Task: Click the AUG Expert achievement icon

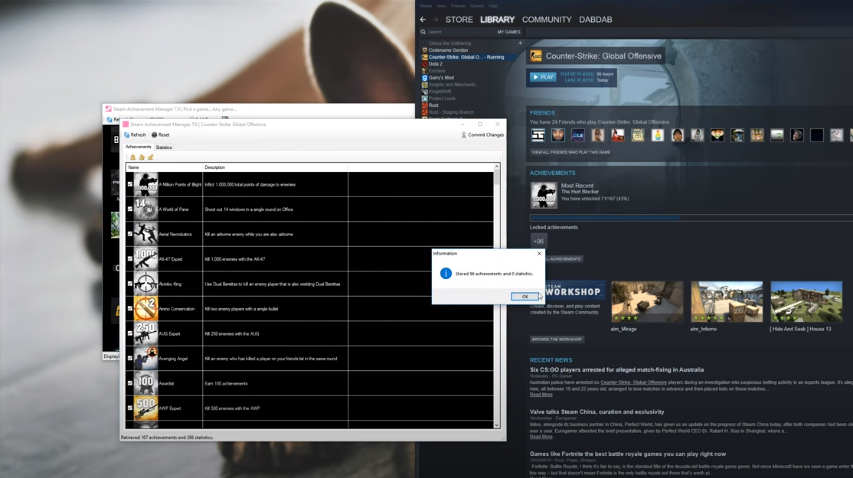Action: pyautogui.click(x=146, y=334)
